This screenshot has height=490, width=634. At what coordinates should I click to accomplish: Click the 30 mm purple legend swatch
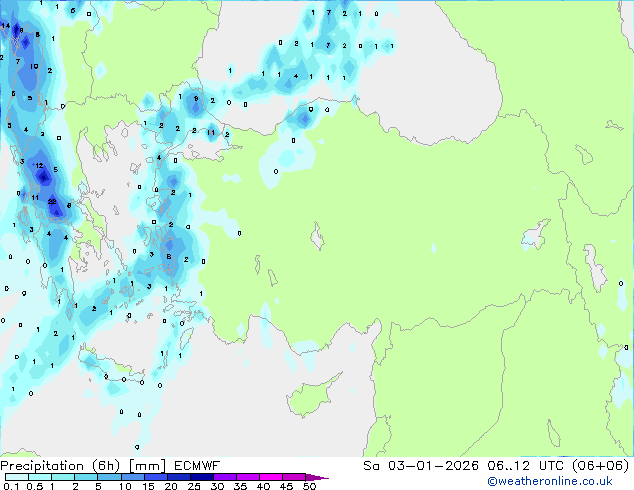click(x=225, y=477)
